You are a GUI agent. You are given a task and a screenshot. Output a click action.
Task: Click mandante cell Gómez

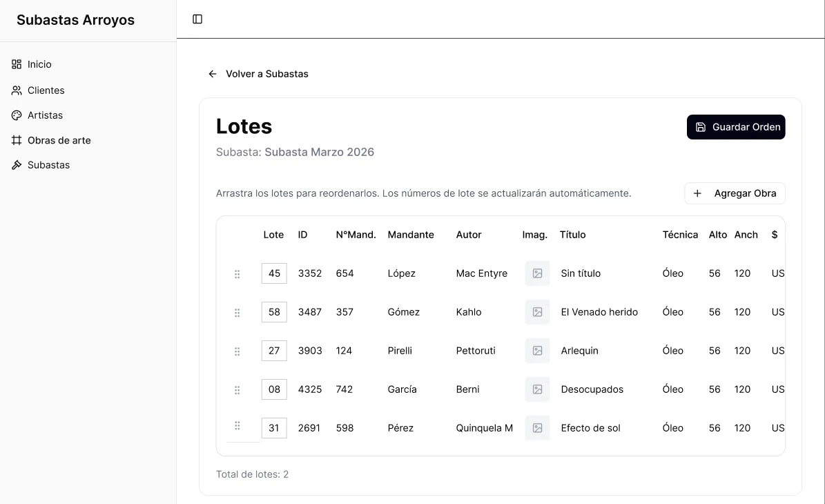click(404, 312)
